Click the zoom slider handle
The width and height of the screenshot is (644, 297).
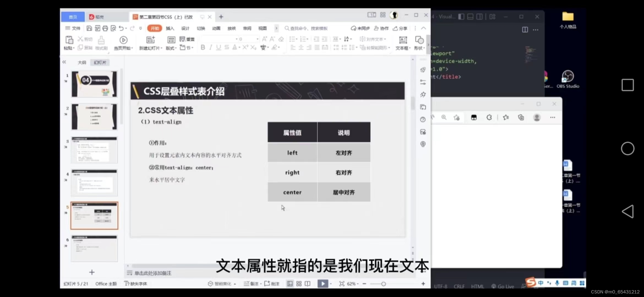coord(383,284)
